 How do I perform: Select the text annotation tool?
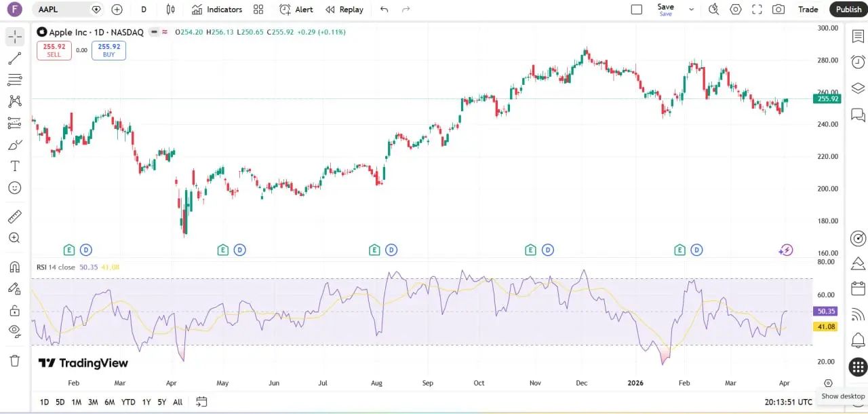pyautogui.click(x=15, y=166)
